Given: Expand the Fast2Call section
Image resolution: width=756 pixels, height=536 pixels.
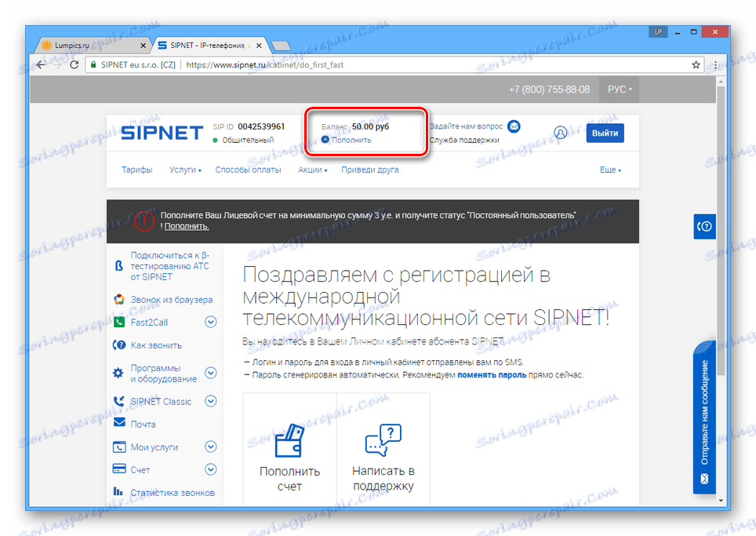Looking at the screenshot, I should tap(210, 322).
